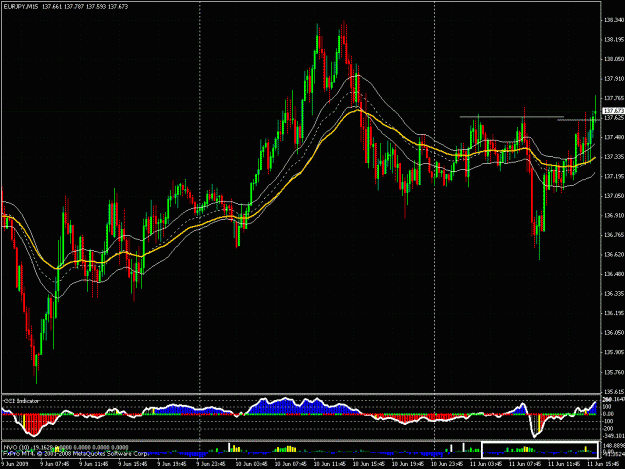Click the 136.050 price scale label

coord(614,332)
